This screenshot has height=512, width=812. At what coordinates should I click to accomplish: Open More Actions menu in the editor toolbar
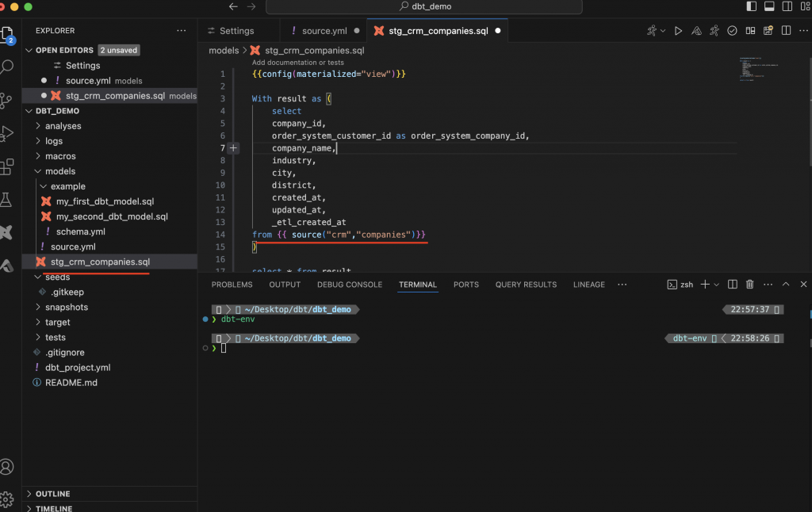pyautogui.click(x=803, y=31)
